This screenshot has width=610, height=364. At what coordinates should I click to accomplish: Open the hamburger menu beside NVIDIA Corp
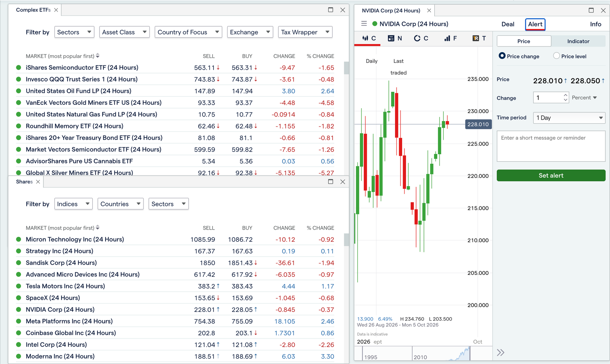pyautogui.click(x=364, y=24)
